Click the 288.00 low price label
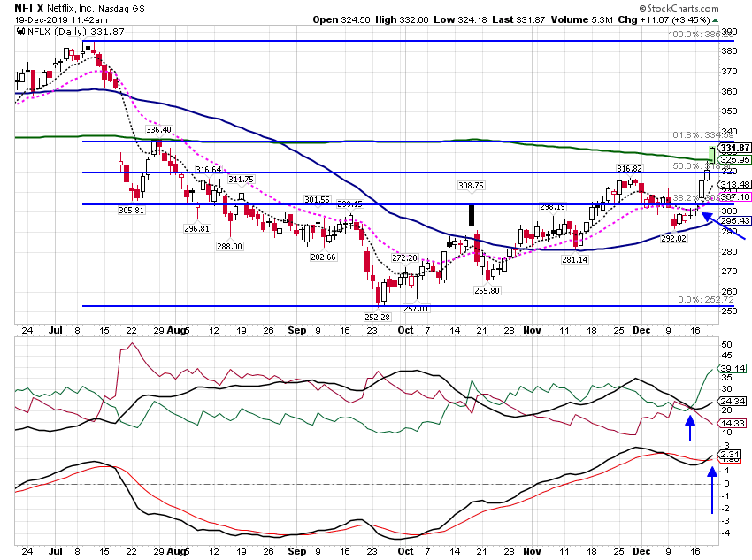The width and height of the screenshot is (752, 560). click(230, 247)
